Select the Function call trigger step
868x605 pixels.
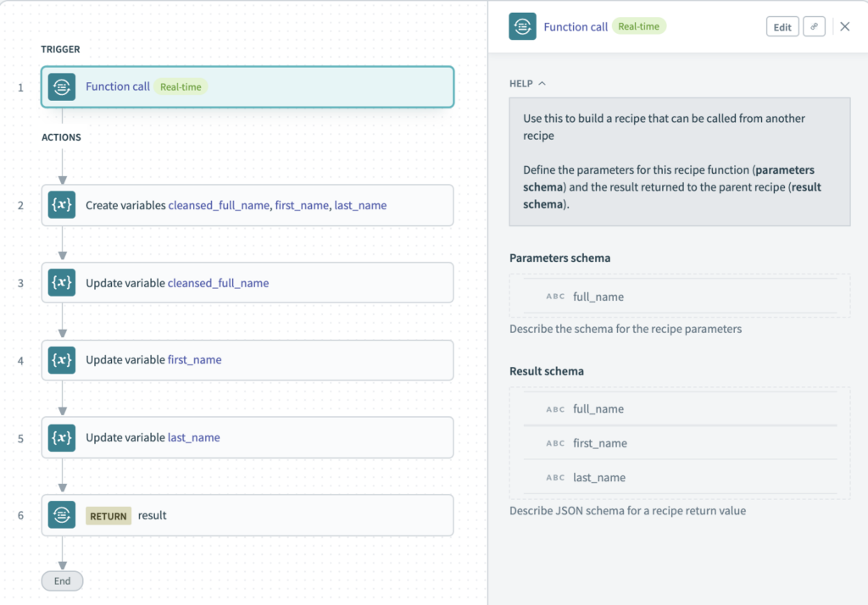[248, 87]
